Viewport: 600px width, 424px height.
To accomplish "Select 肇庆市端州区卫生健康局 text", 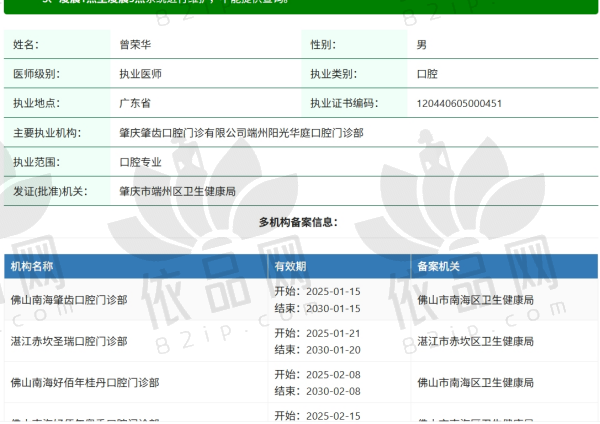I will tap(178, 191).
